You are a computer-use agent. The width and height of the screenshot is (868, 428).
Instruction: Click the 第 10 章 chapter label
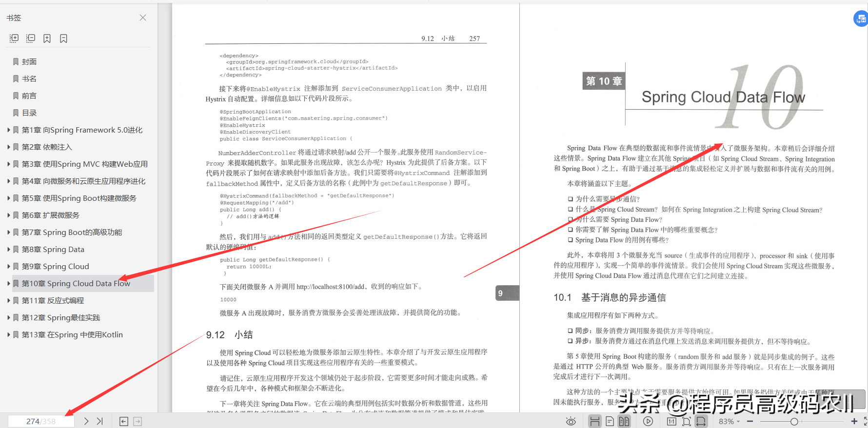[604, 81]
